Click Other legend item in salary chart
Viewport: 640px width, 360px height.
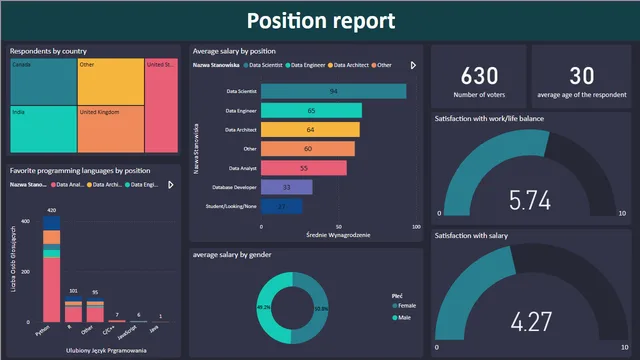coord(381,65)
